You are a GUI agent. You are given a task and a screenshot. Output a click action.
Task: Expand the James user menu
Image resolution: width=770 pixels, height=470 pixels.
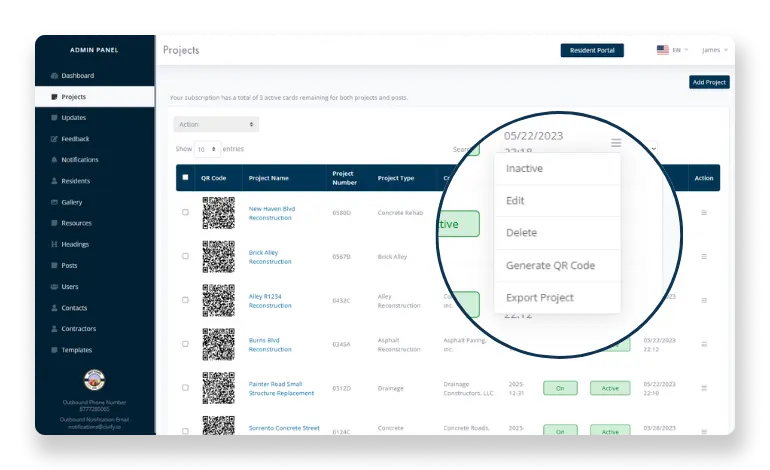(x=713, y=50)
